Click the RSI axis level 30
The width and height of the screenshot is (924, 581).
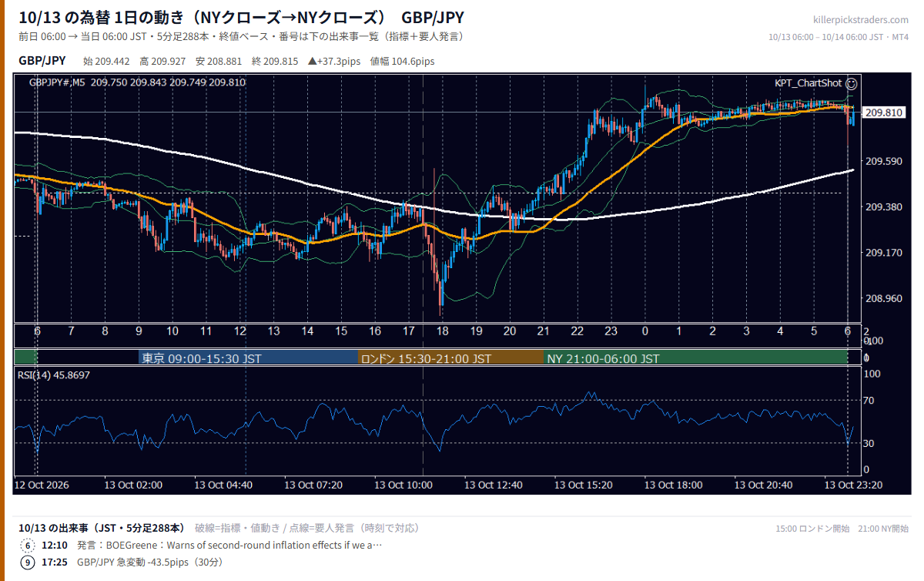point(870,443)
